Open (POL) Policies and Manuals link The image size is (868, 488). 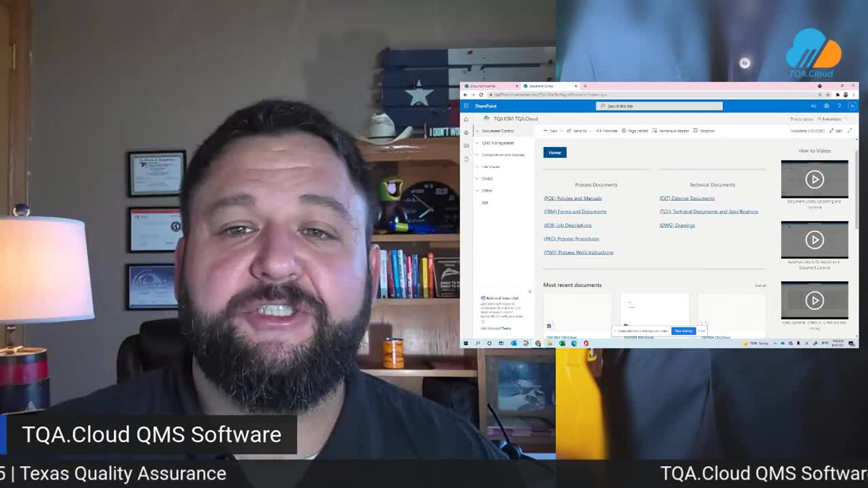(x=572, y=198)
